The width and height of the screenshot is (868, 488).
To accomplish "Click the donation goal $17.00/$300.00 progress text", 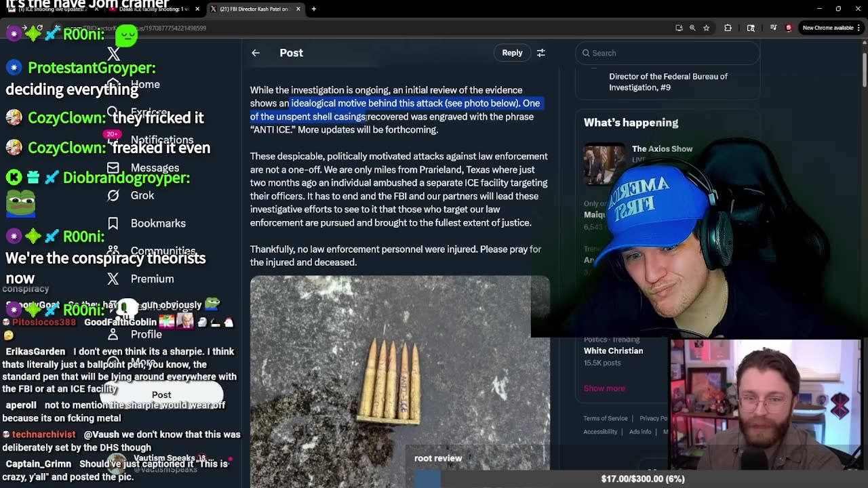I will click(643, 479).
